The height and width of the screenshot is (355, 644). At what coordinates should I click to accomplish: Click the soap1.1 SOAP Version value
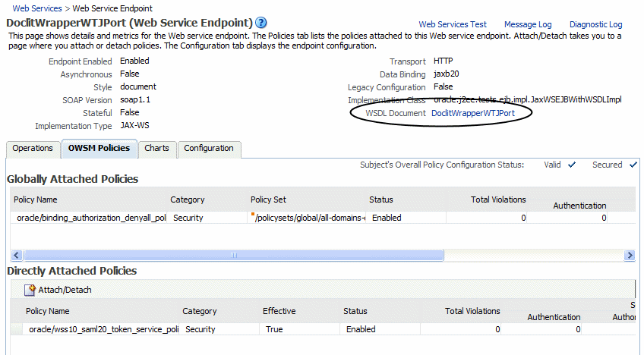(x=135, y=99)
